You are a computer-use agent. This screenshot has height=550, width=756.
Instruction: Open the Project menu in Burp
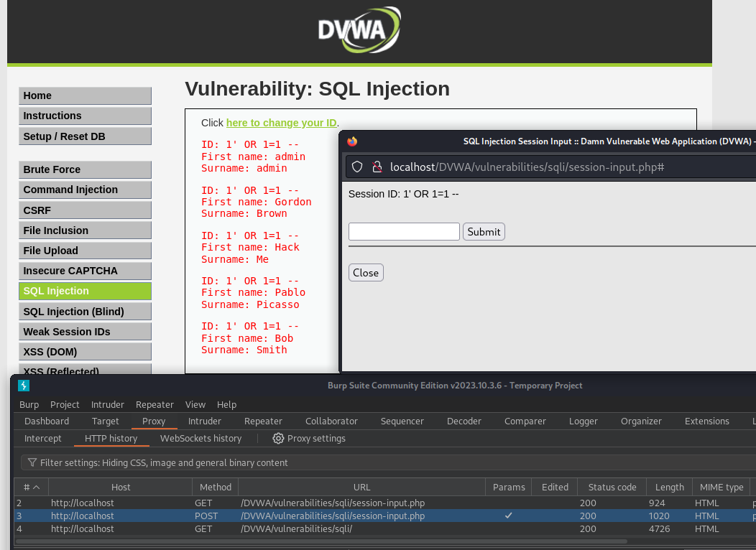65,404
